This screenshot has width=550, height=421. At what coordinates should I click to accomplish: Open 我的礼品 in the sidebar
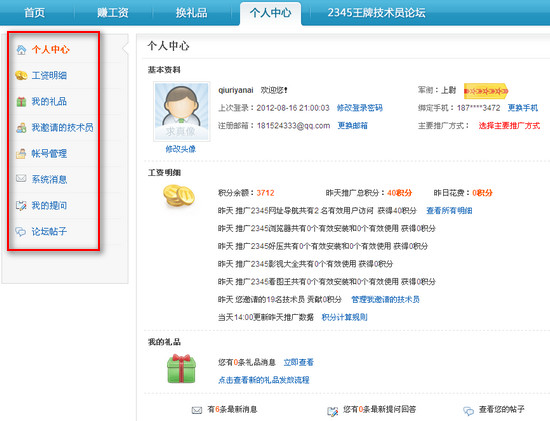(x=49, y=102)
